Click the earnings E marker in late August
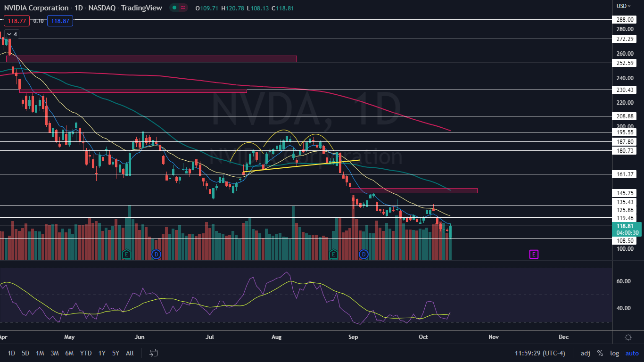Screen dimensions: 644x362 pyautogui.click(x=333, y=254)
